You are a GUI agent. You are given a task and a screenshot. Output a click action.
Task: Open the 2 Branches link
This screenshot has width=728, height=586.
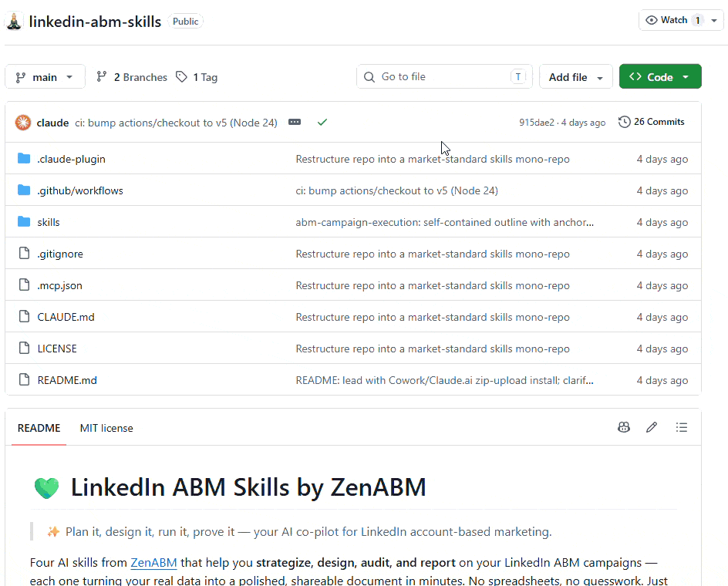(132, 77)
